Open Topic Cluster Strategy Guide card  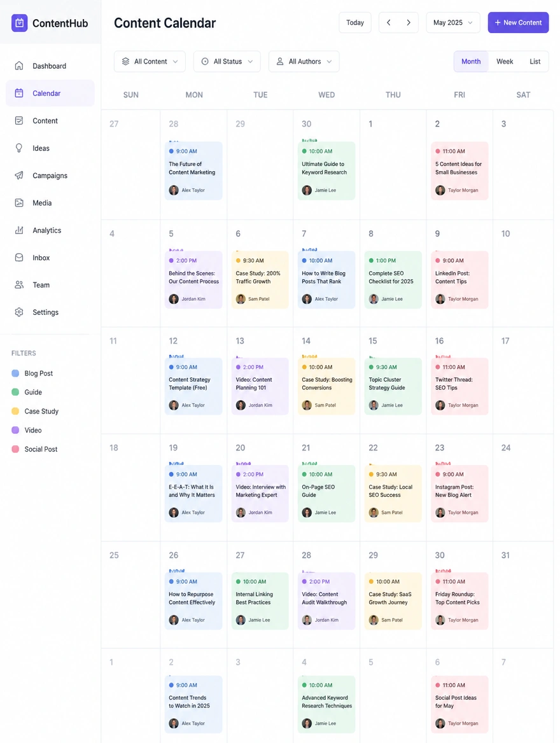[393, 386]
